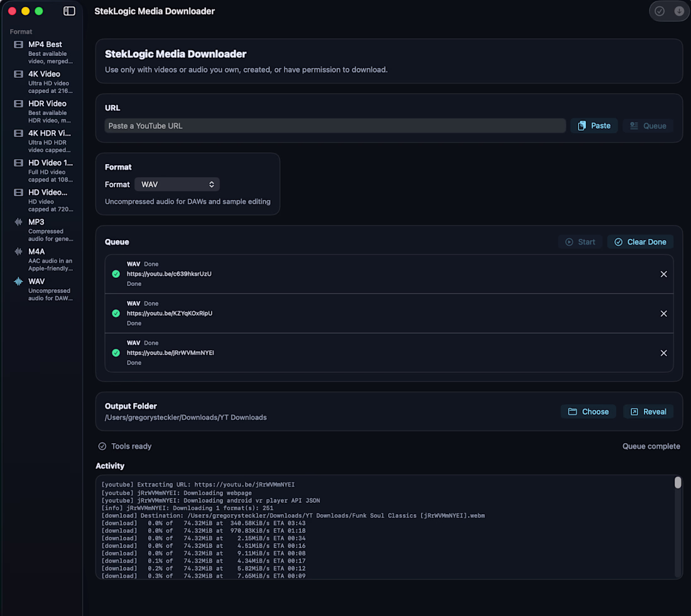This screenshot has width=691, height=616.
Task: Click the download arrow icon in the title bar
Action: point(679,11)
